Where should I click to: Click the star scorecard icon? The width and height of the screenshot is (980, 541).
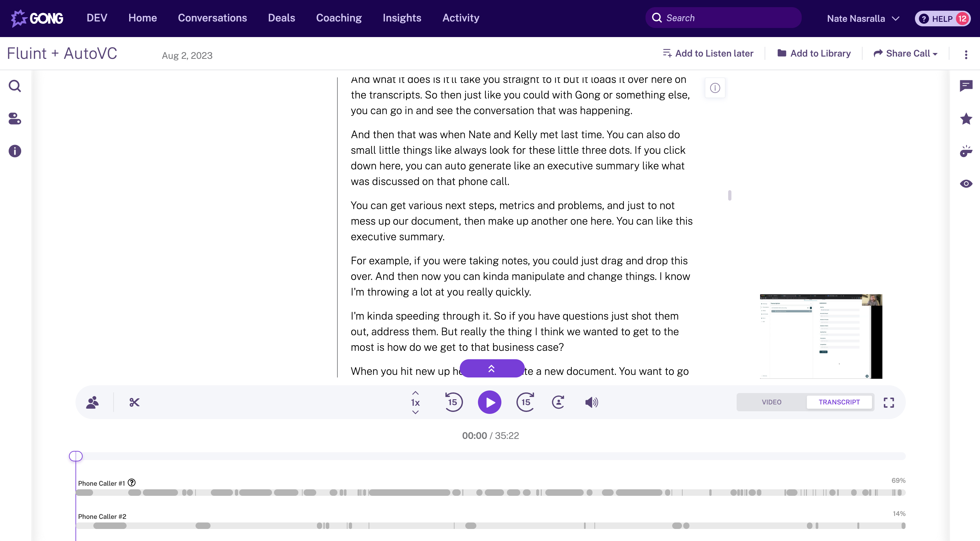pyautogui.click(x=966, y=119)
